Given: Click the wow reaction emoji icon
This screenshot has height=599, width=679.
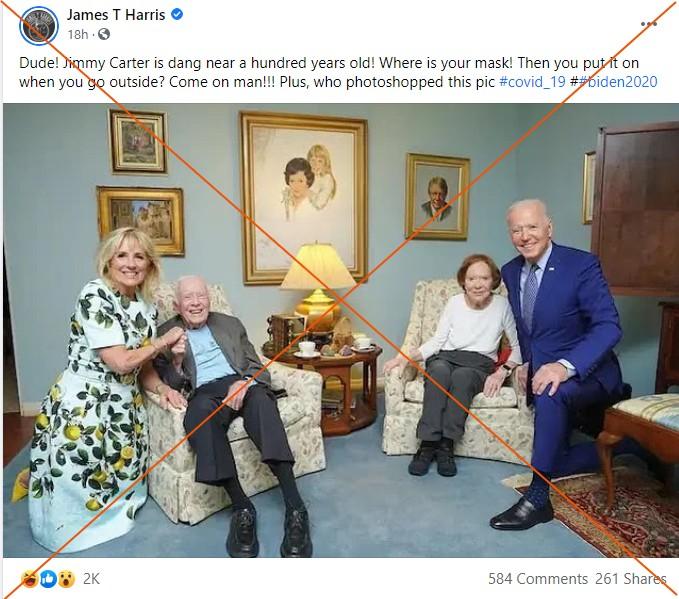Looking at the screenshot, I should (x=67, y=579).
